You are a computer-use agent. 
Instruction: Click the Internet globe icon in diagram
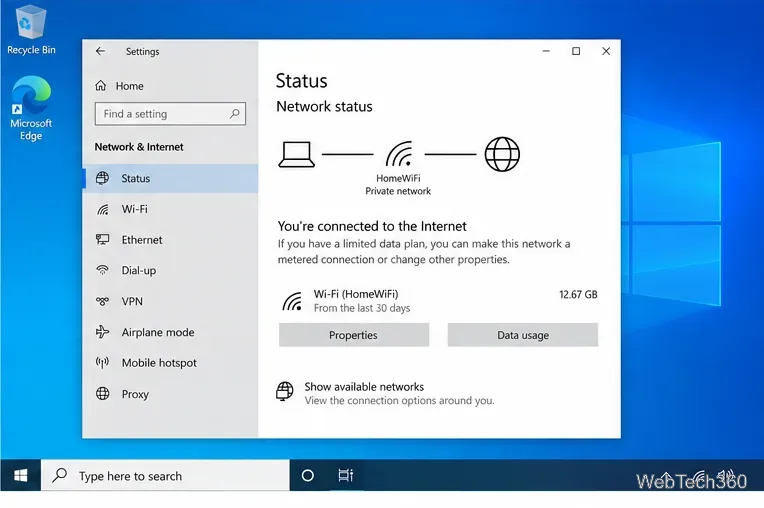click(x=502, y=154)
